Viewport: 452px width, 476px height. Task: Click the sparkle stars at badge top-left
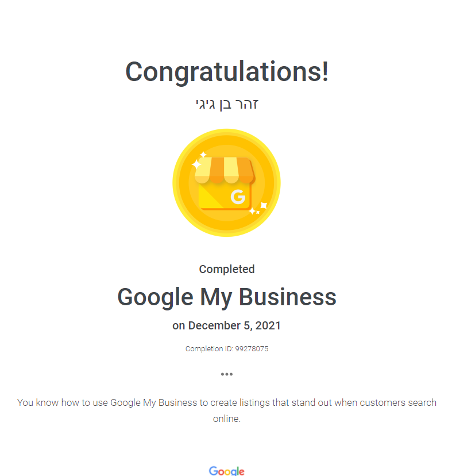199,160
